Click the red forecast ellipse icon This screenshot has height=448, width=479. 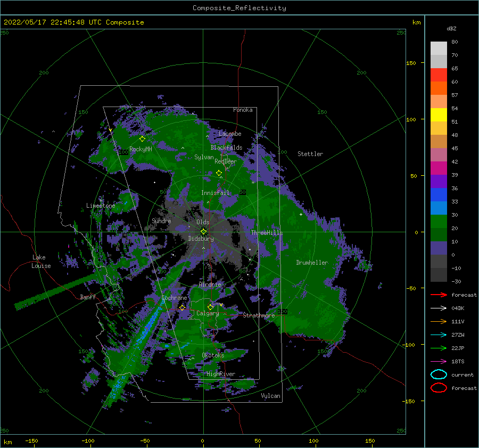click(439, 388)
